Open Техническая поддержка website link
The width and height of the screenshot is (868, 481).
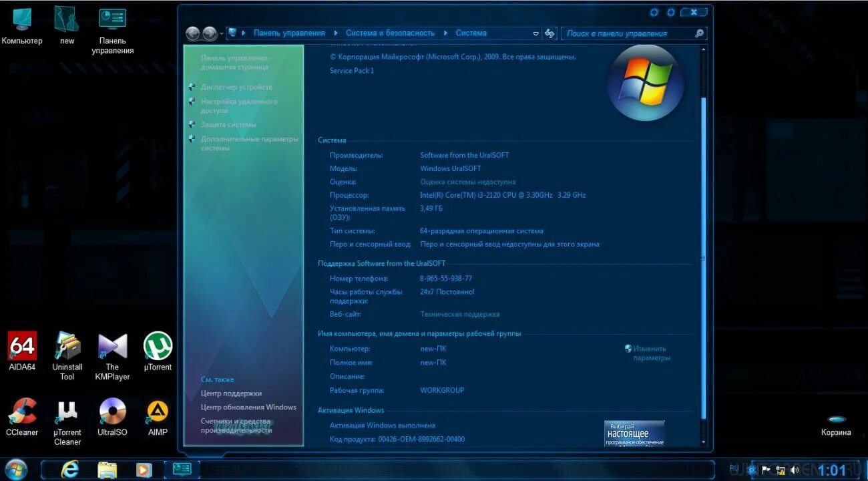(459, 314)
